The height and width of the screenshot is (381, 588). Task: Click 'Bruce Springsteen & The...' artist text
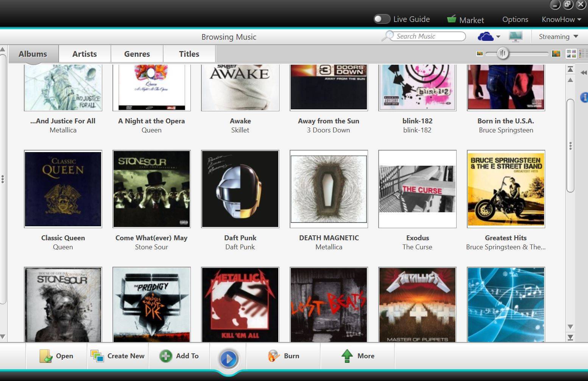coord(506,247)
